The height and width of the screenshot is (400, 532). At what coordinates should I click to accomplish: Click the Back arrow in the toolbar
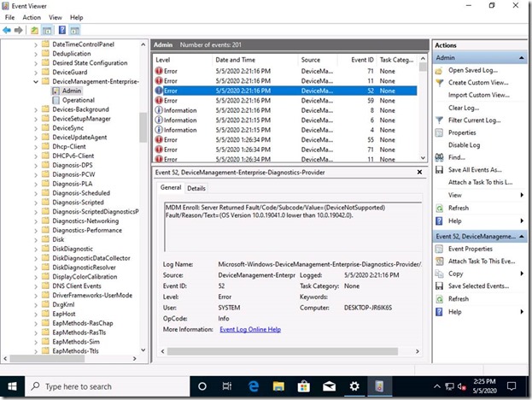click(8, 30)
